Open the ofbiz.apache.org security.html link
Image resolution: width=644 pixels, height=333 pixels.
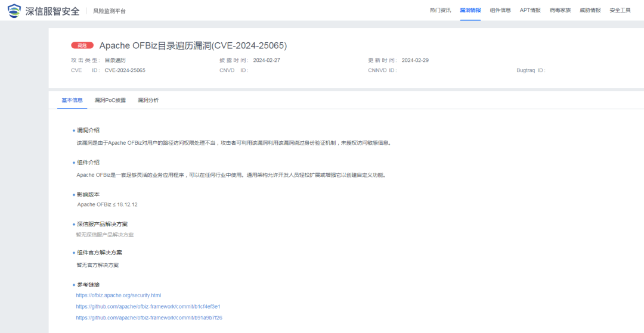[x=119, y=295]
